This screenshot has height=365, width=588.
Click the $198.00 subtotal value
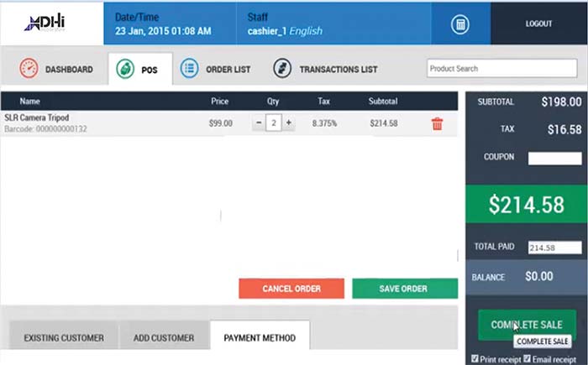pos(561,102)
